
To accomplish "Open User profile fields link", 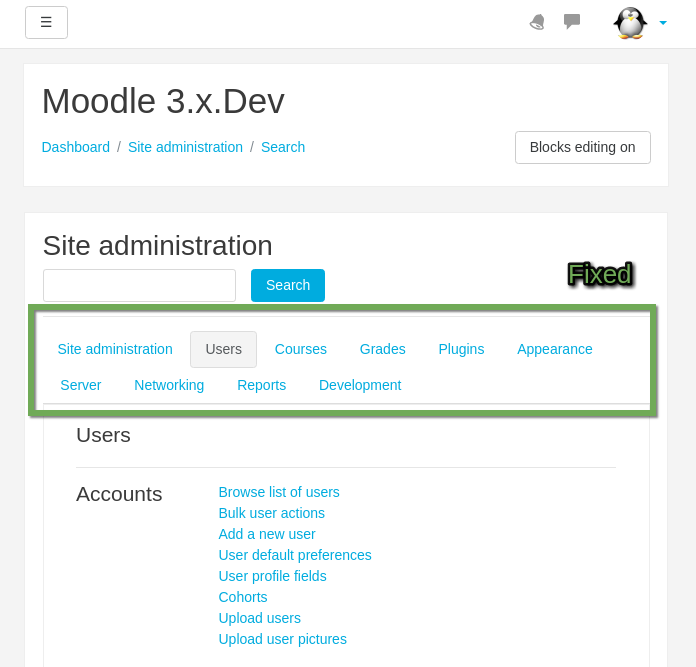I will [272, 576].
